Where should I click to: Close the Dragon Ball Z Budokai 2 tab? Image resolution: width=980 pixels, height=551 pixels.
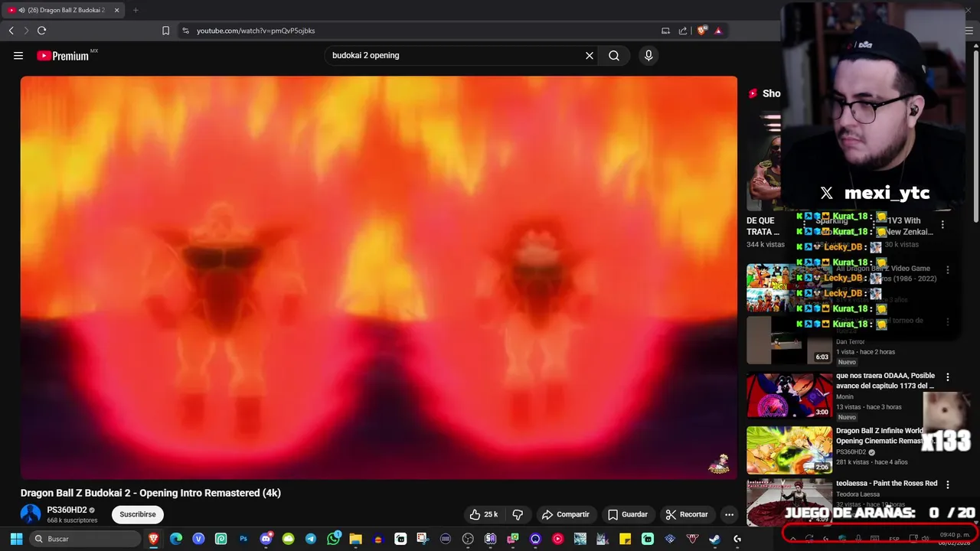(x=116, y=10)
